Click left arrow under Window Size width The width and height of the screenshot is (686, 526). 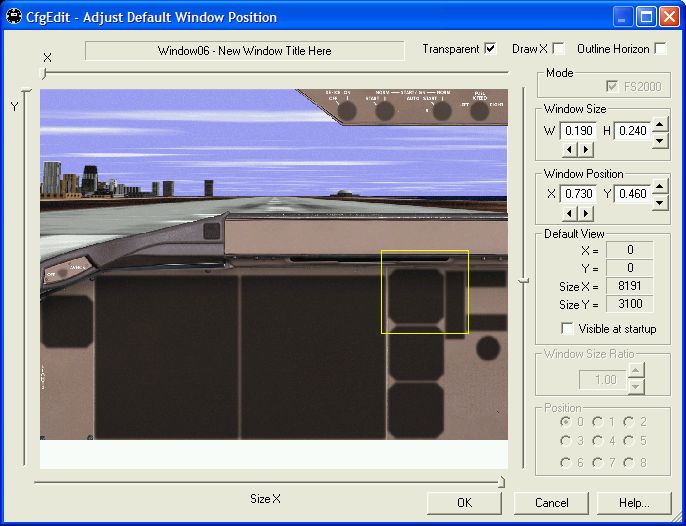[569, 149]
